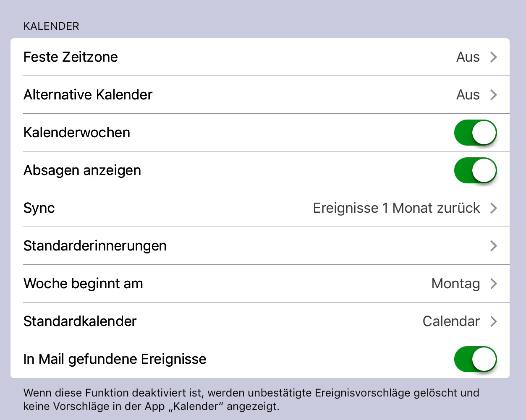Tap the chevron in the Sync row
This screenshot has width=526, height=420.
click(x=494, y=208)
